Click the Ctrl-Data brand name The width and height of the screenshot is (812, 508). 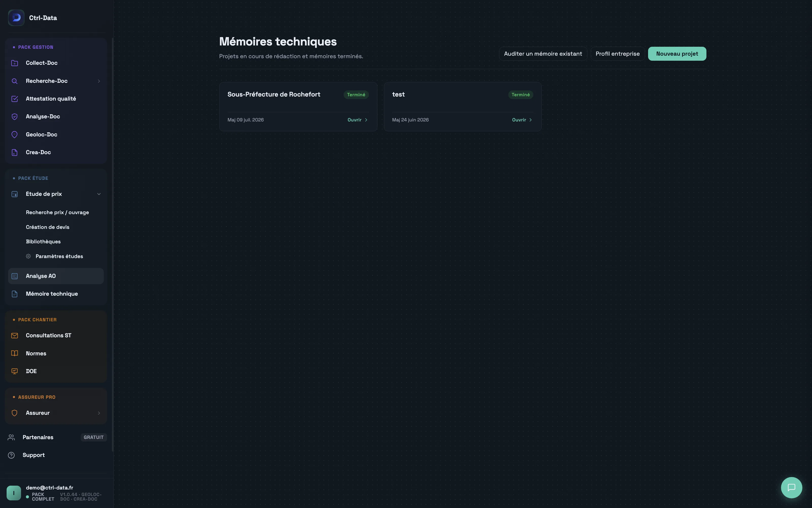point(43,18)
